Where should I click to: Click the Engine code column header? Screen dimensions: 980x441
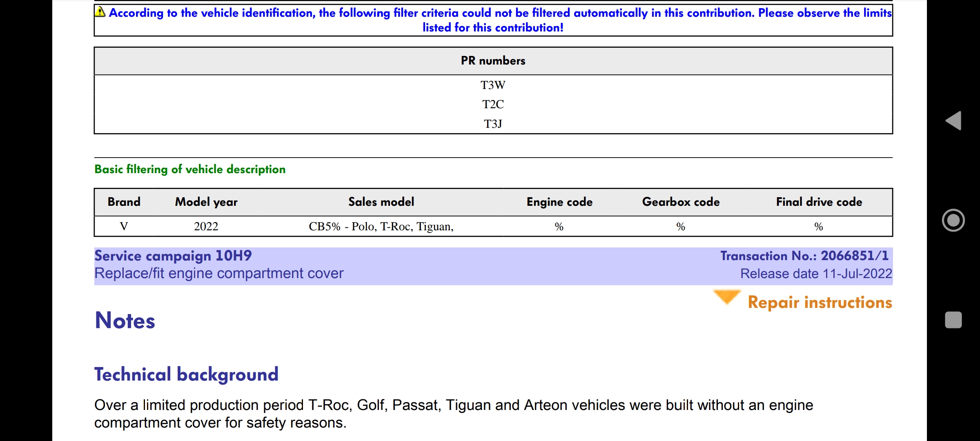point(559,202)
